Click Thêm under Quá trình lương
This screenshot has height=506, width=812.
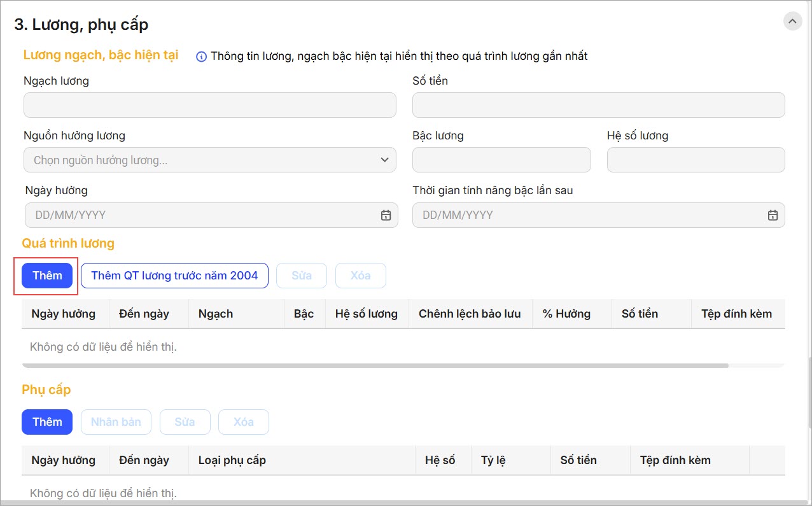pyautogui.click(x=47, y=276)
